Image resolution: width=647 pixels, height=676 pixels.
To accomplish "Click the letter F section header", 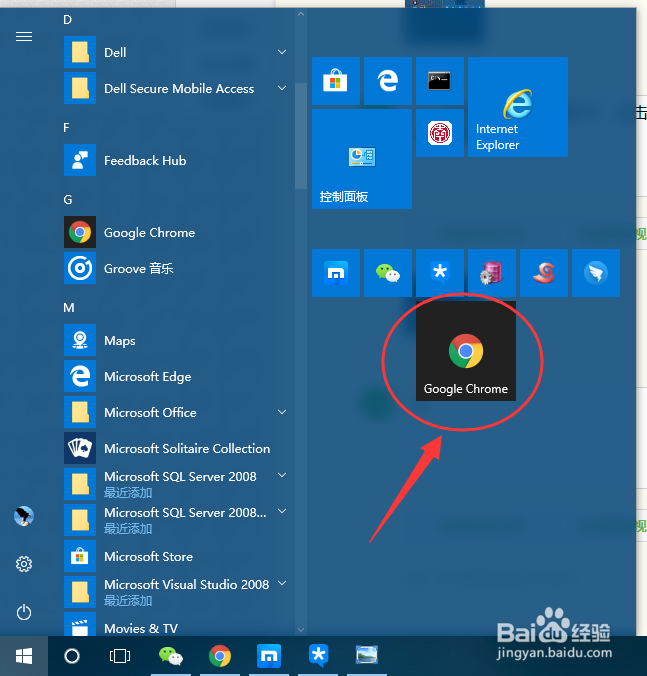I will click(x=66, y=128).
